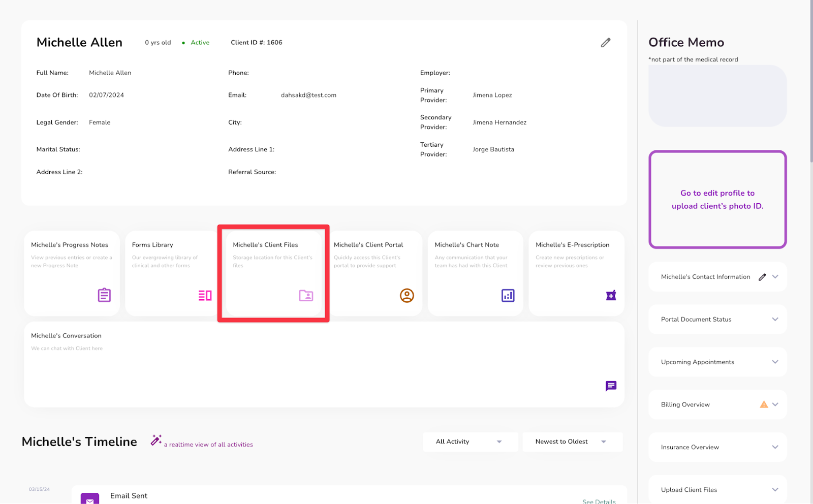Viewport: 813px width, 504px height.
Task: Open the All Activity filter dropdown
Action: click(x=470, y=442)
